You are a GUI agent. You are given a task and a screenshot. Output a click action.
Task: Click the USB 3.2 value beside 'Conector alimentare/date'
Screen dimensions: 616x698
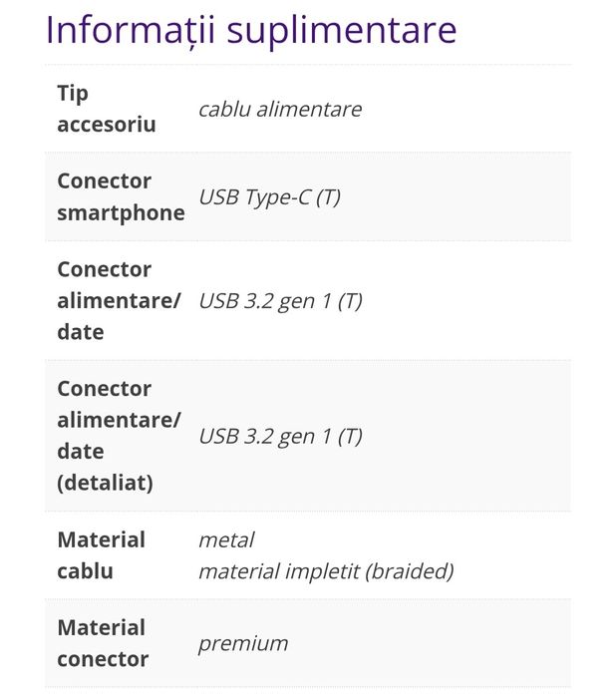click(x=280, y=300)
